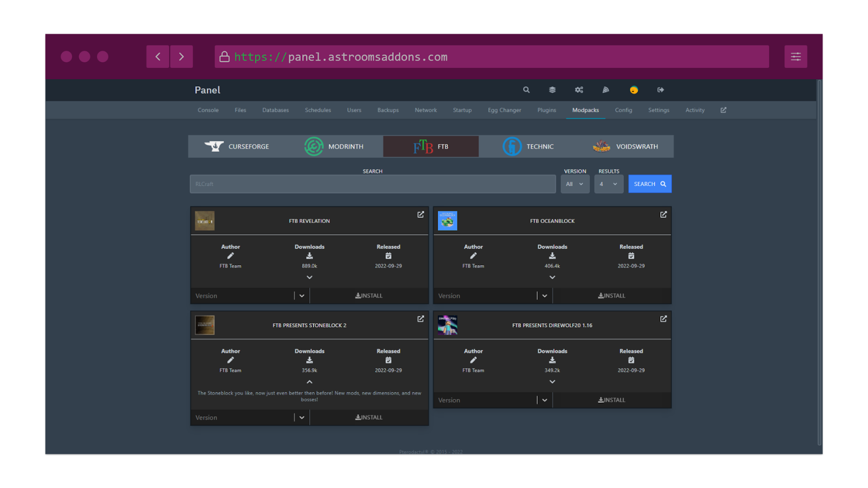Image resolution: width=868 pixels, height=488 pixels.
Task: Switch to the Files tab
Action: [240, 110]
